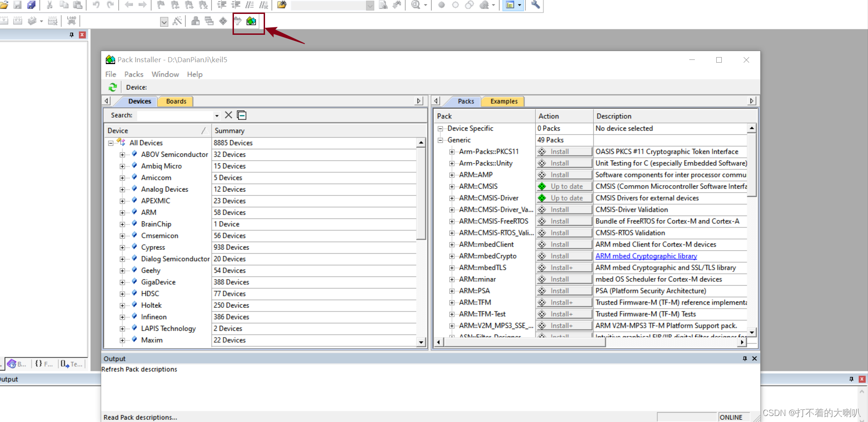
Task: Click the device list scroll-down arrow
Action: pos(421,342)
